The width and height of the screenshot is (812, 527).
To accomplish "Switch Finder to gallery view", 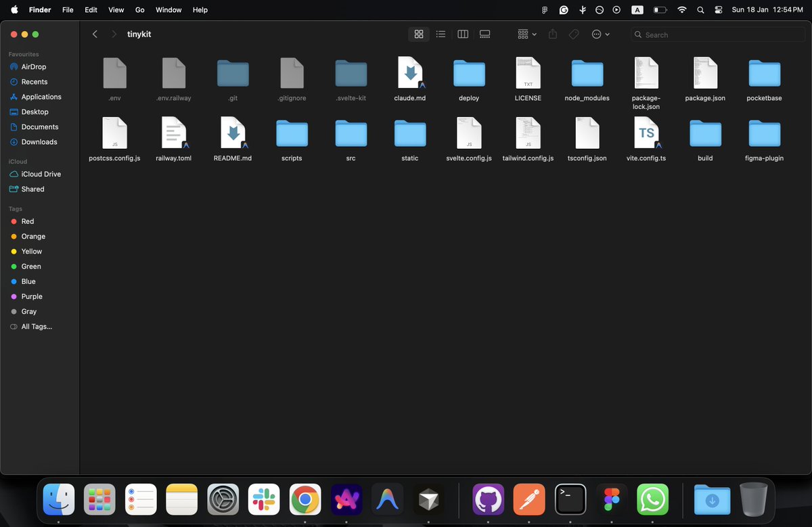I will pos(484,34).
